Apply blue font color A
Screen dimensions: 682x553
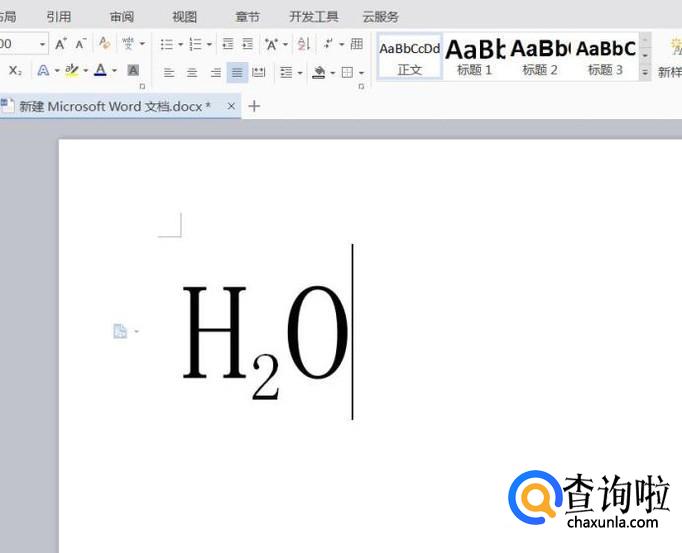[100, 70]
